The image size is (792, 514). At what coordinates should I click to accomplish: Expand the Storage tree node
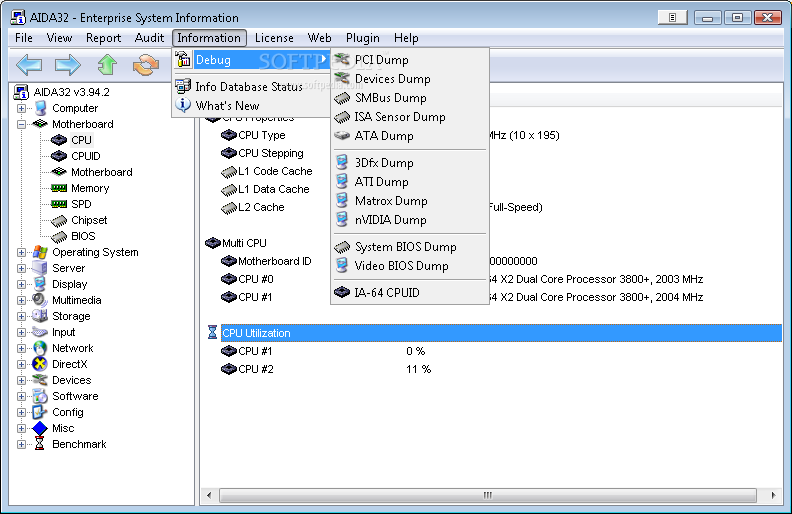point(21,316)
